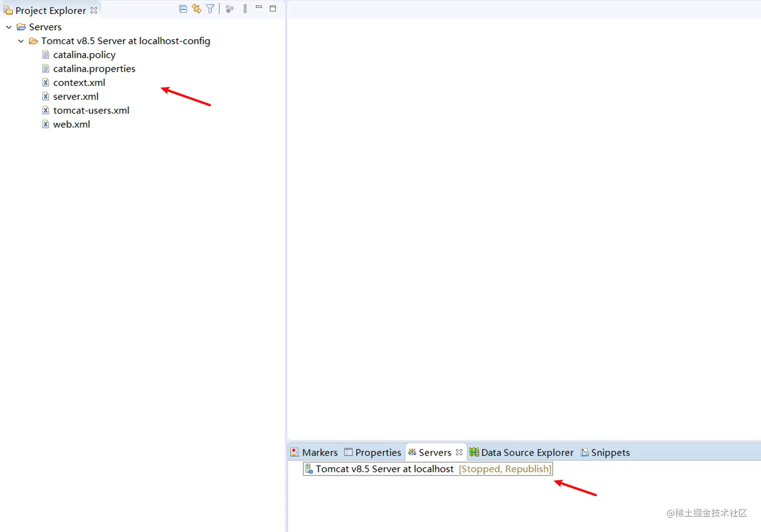Viewport: 761px width, 532px height.
Task: Click the context.xml XML file icon
Action: click(x=46, y=82)
